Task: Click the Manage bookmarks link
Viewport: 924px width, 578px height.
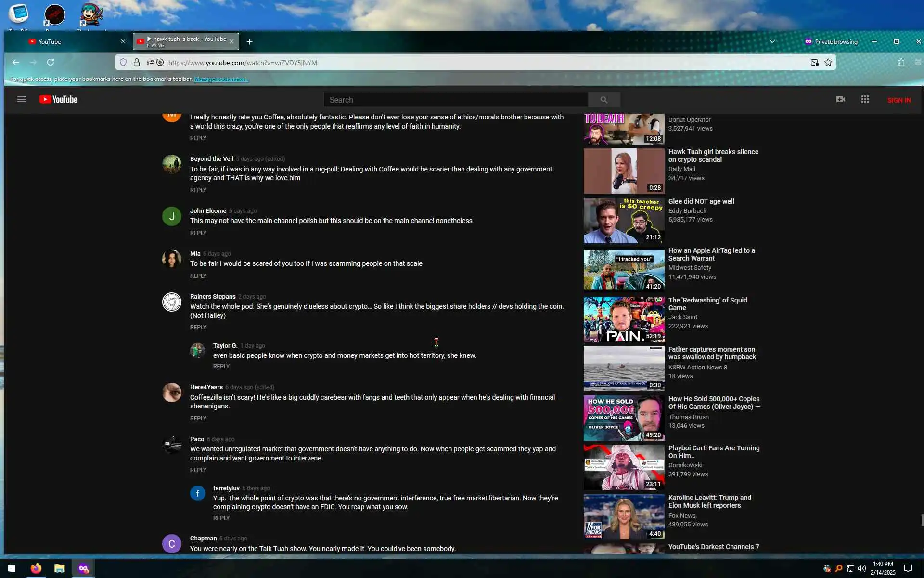Action: point(221,79)
